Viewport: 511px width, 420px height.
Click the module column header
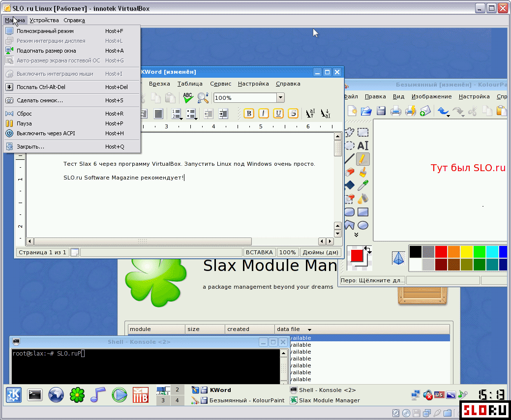(156, 329)
